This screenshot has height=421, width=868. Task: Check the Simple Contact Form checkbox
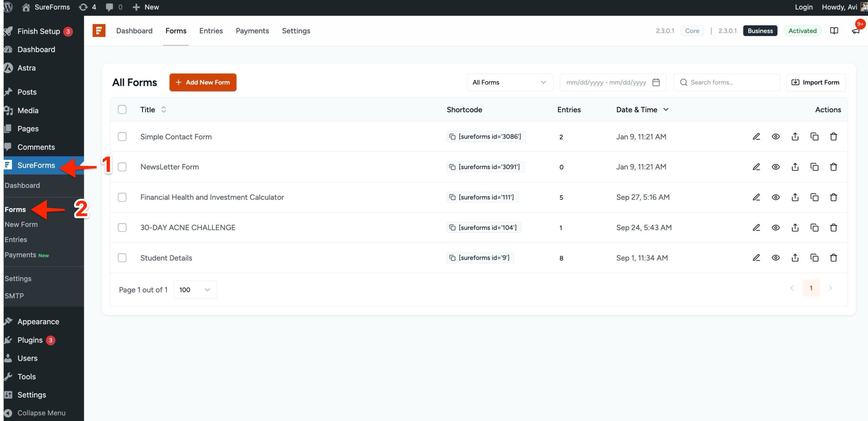[x=122, y=137]
